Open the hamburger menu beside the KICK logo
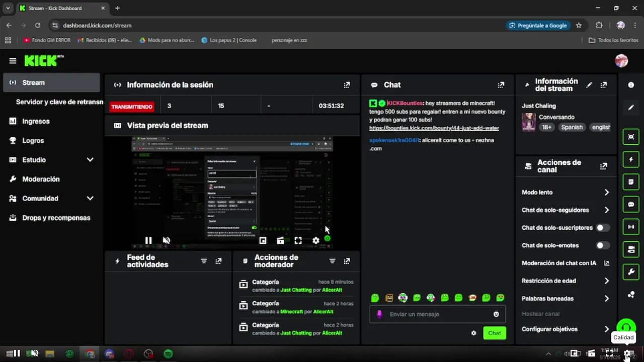Screen dimensions: 644x362 [13, 61]
